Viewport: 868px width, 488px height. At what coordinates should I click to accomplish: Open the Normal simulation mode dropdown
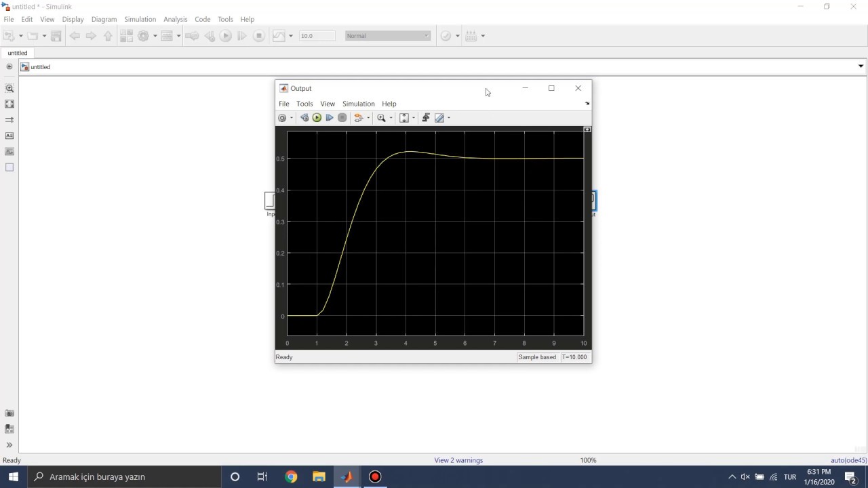[387, 36]
